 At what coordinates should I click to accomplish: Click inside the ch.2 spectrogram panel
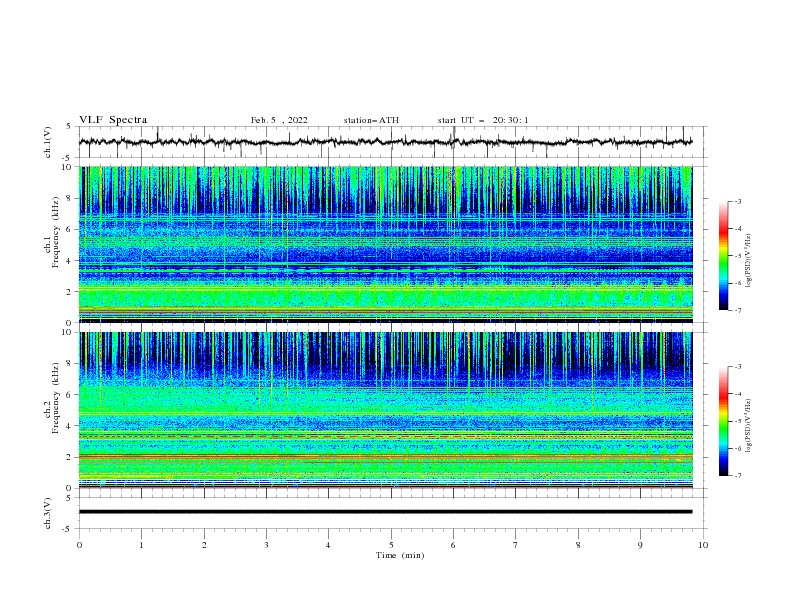385,410
